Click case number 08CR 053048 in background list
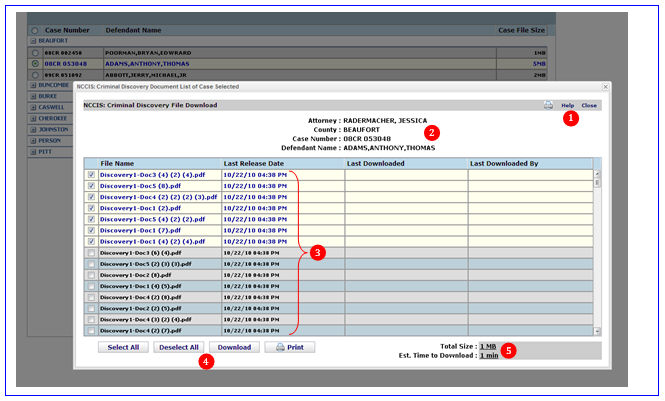 click(x=65, y=64)
